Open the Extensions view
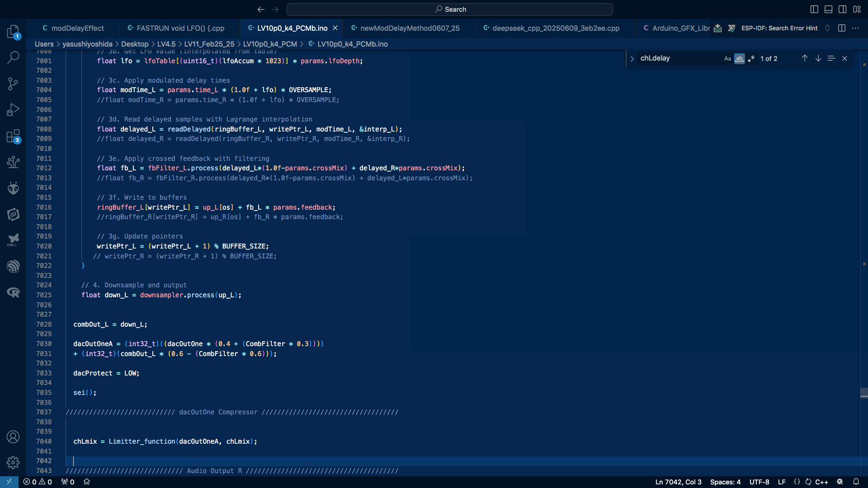Image resolution: width=868 pixels, height=488 pixels. tap(13, 136)
